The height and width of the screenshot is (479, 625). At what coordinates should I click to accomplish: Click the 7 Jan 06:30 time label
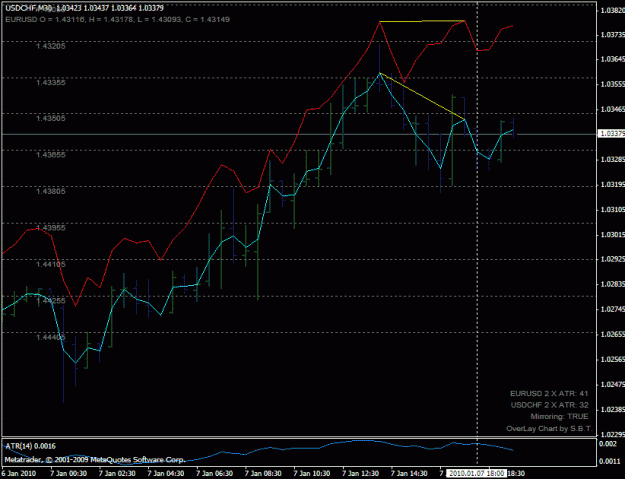[x=214, y=473]
